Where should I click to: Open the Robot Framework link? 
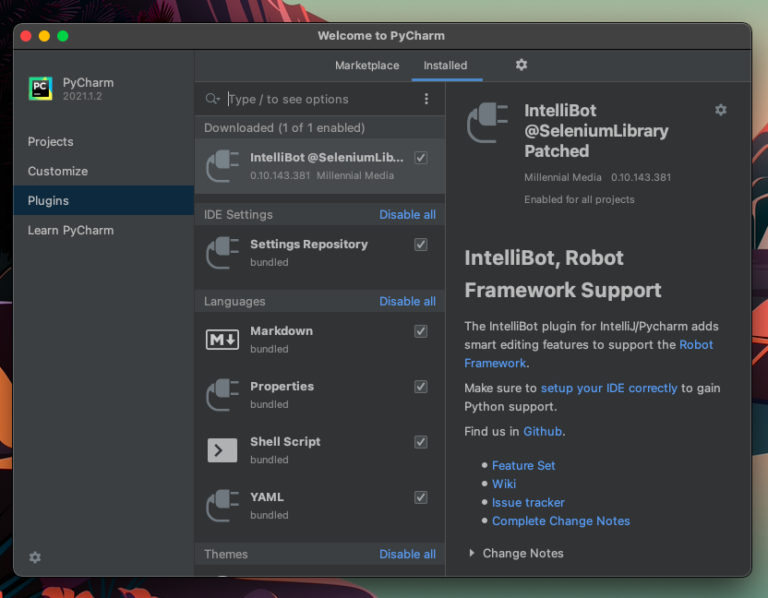point(696,345)
